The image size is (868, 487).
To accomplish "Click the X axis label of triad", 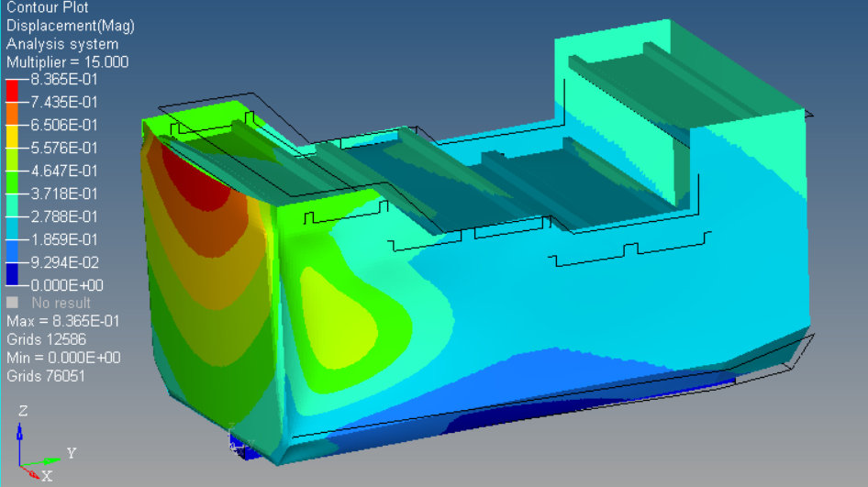I will [x=47, y=476].
